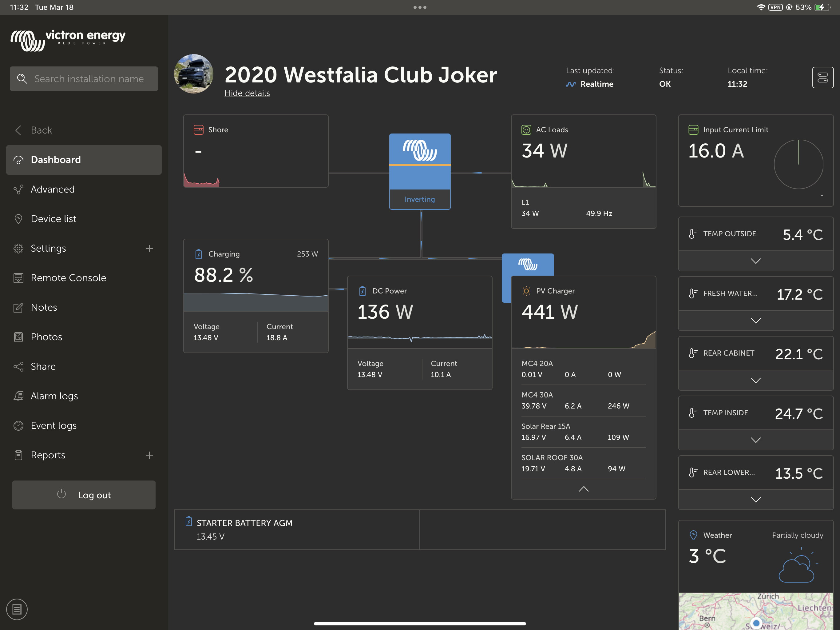Click the Realtime wave icon

pyautogui.click(x=570, y=84)
